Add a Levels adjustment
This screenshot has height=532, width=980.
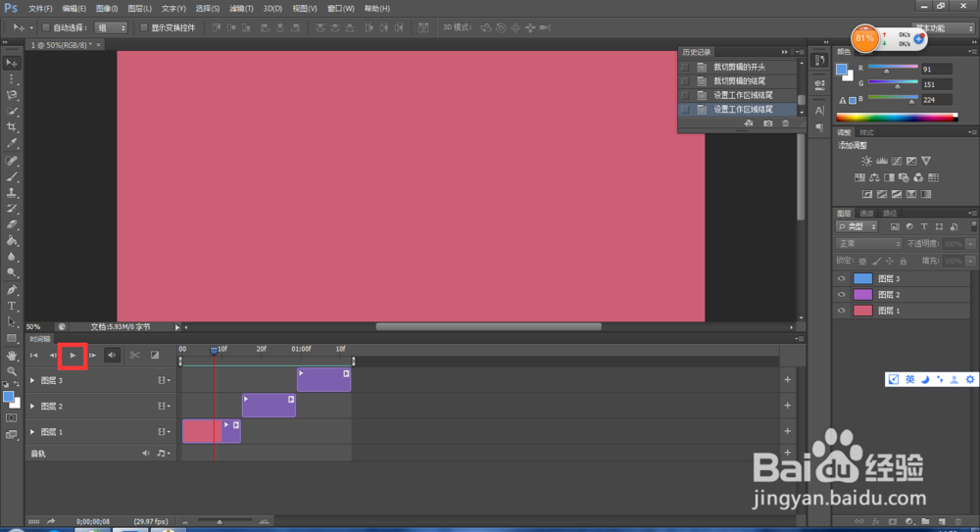tap(882, 161)
